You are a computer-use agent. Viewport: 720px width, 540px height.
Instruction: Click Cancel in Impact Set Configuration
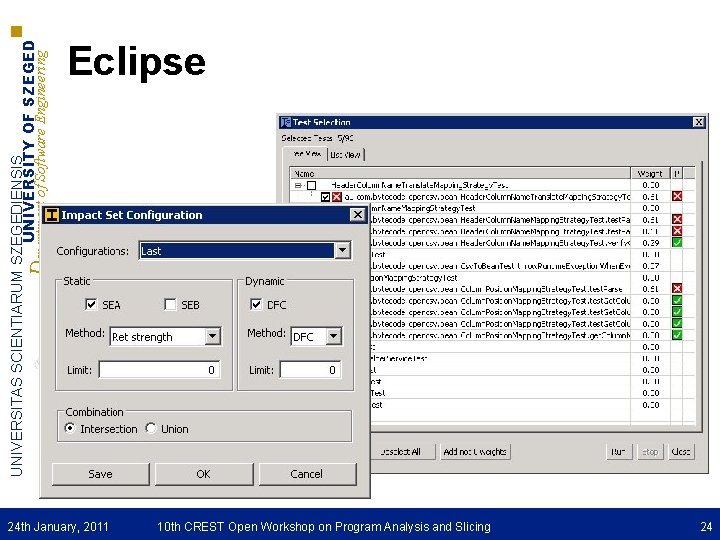[307, 474]
